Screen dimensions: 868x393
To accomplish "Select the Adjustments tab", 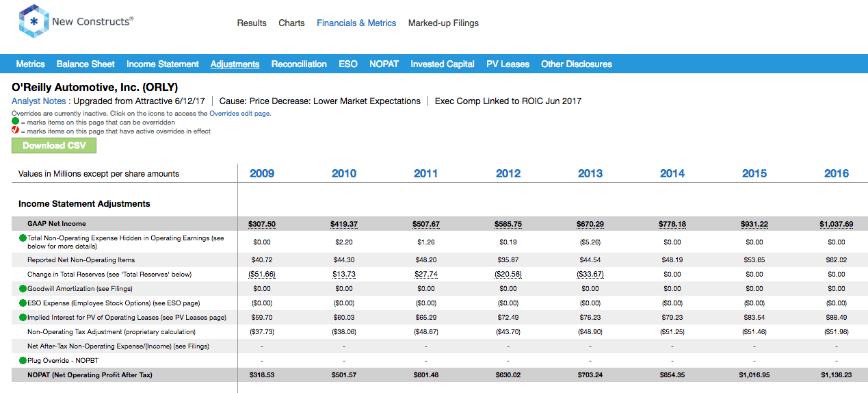I will 235,64.
